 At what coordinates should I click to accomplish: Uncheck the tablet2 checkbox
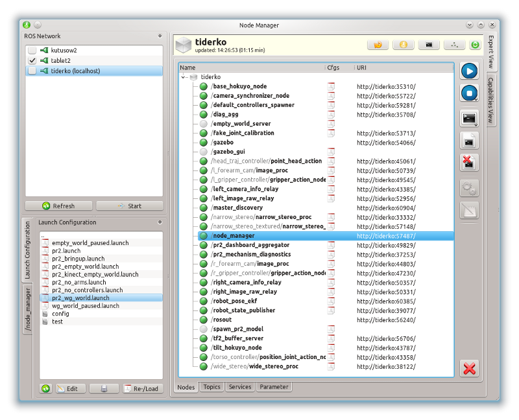click(x=32, y=60)
